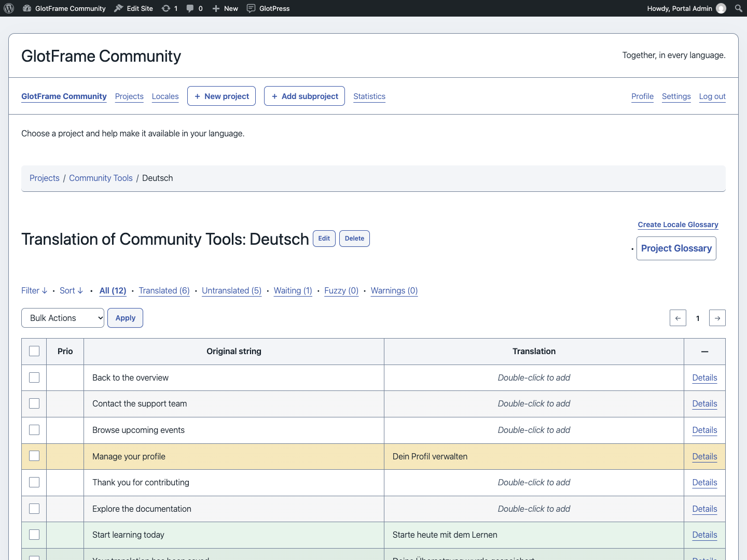Open the Settings link
The height and width of the screenshot is (560, 747).
tap(676, 96)
